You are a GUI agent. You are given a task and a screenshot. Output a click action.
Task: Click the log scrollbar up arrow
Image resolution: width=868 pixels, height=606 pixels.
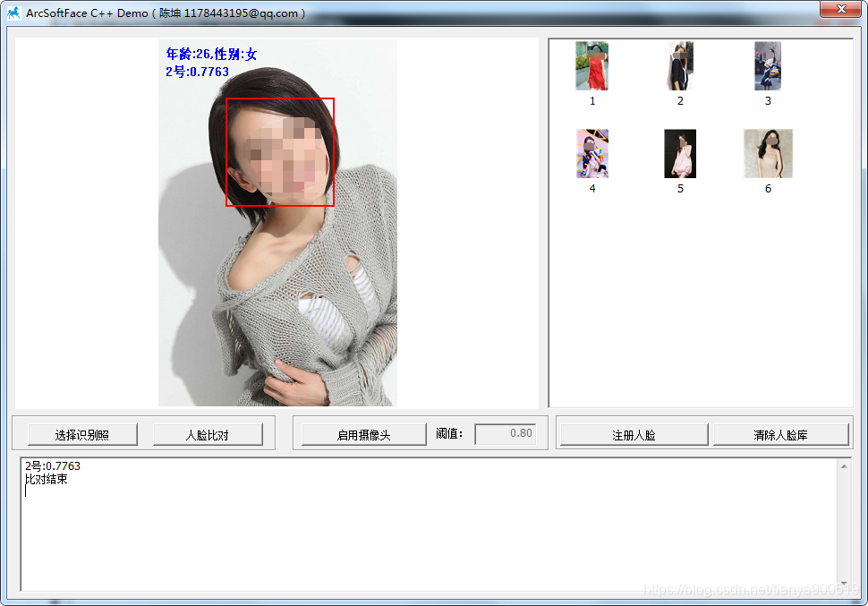click(x=844, y=466)
